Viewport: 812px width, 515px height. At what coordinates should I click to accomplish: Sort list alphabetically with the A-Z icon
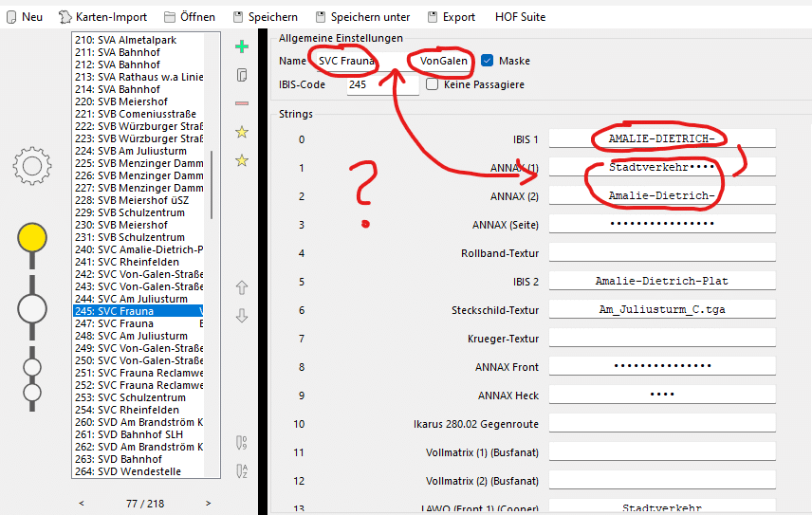click(x=241, y=469)
